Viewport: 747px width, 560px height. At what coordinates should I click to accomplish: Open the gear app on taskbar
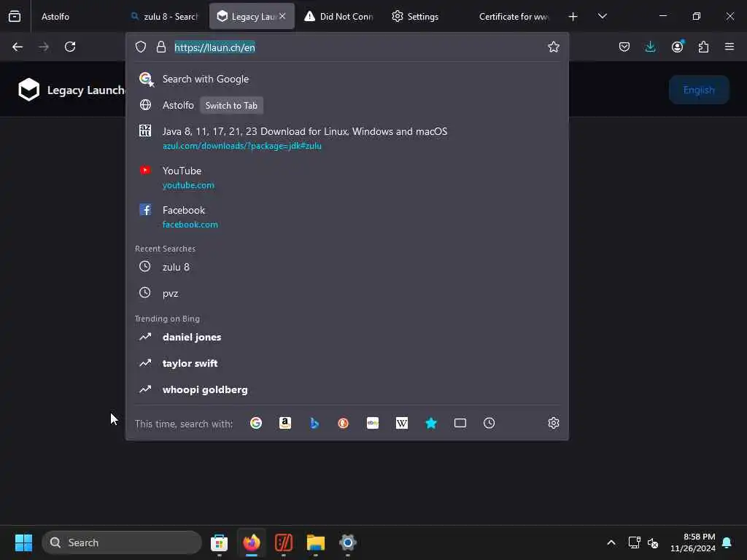[x=348, y=542]
